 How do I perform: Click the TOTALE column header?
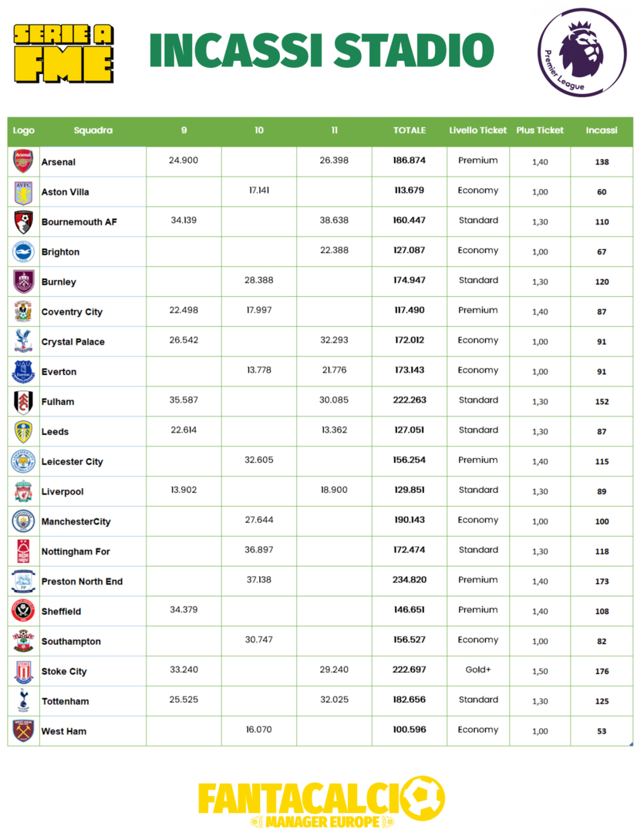[x=410, y=130]
